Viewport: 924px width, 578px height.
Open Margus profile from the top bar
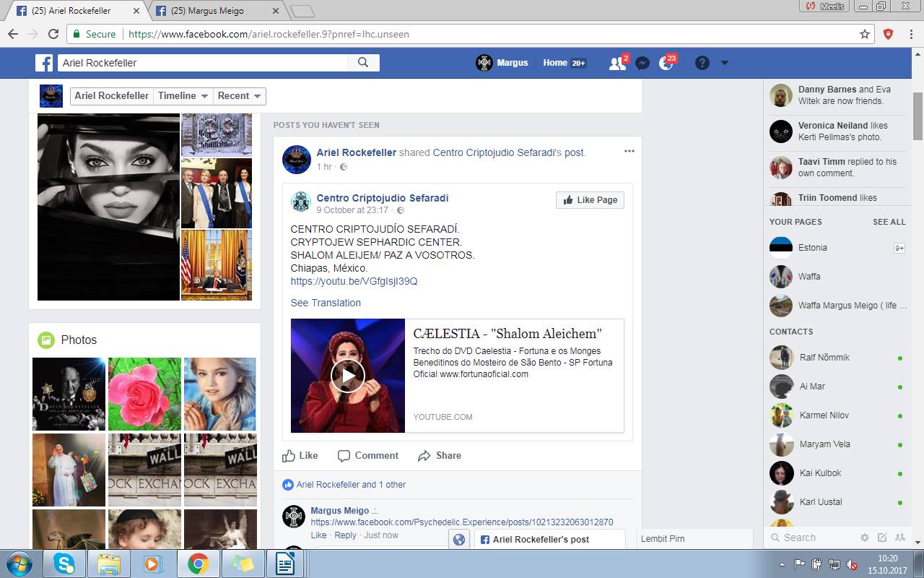pyautogui.click(x=502, y=63)
